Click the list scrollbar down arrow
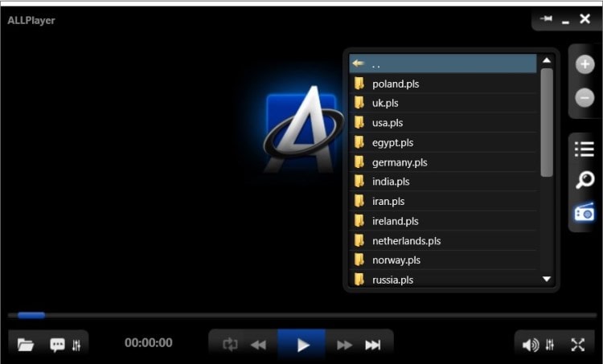Viewport: 603px width, 364px height. click(547, 279)
